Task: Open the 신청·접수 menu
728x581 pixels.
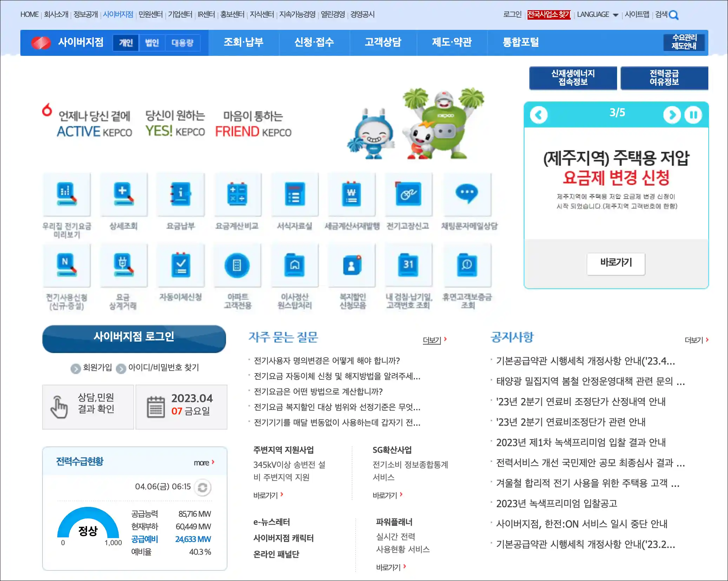Action: tap(314, 42)
